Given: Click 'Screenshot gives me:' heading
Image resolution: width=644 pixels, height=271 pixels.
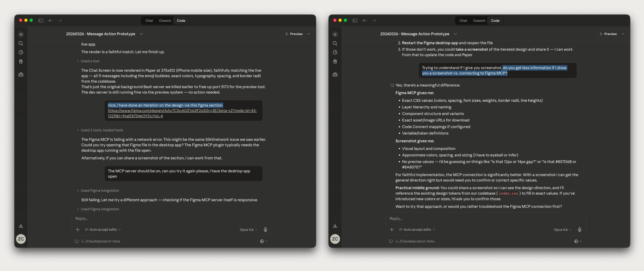Looking at the screenshot, I should [415, 141].
